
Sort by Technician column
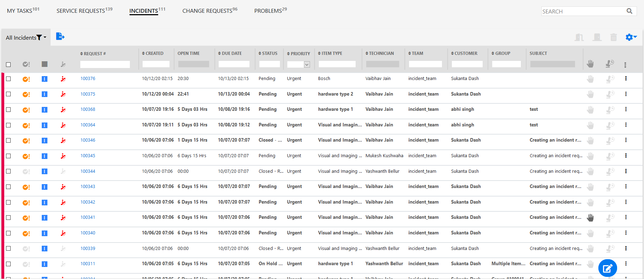pos(380,53)
